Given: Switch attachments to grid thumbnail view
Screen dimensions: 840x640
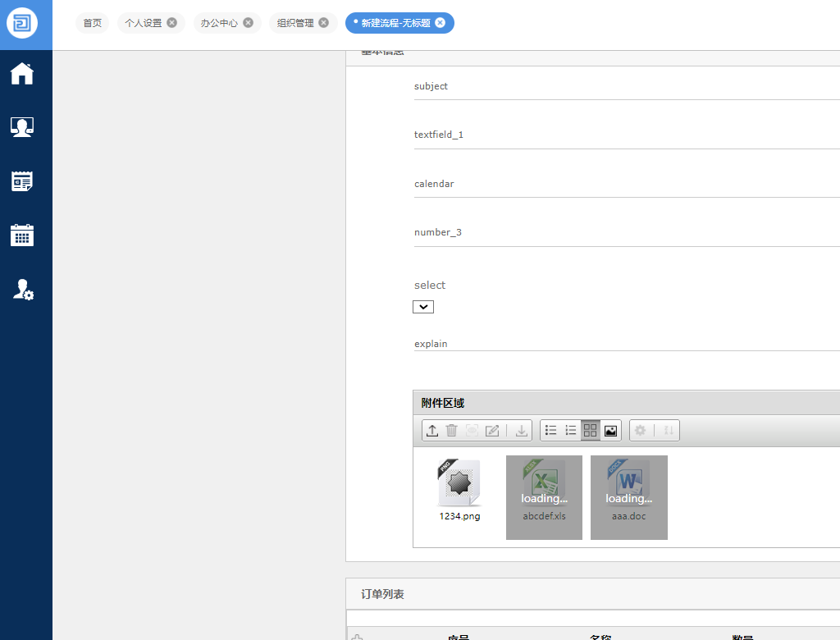Looking at the screenshot, I should tap(591, 431).
